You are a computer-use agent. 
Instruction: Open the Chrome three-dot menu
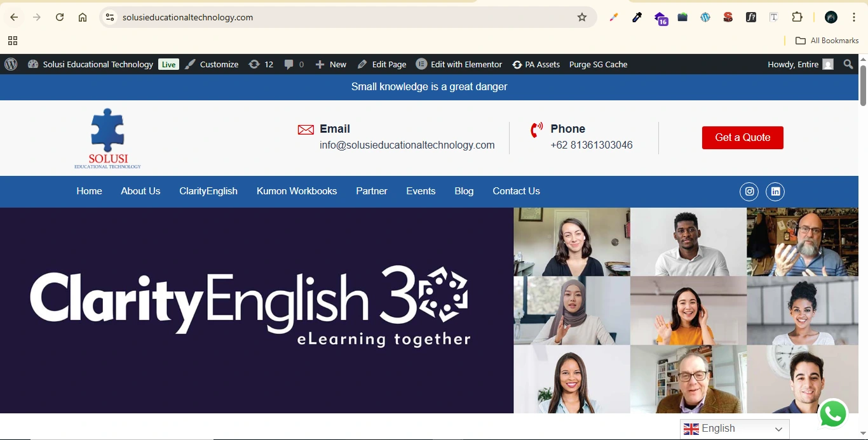coord(854,17)
